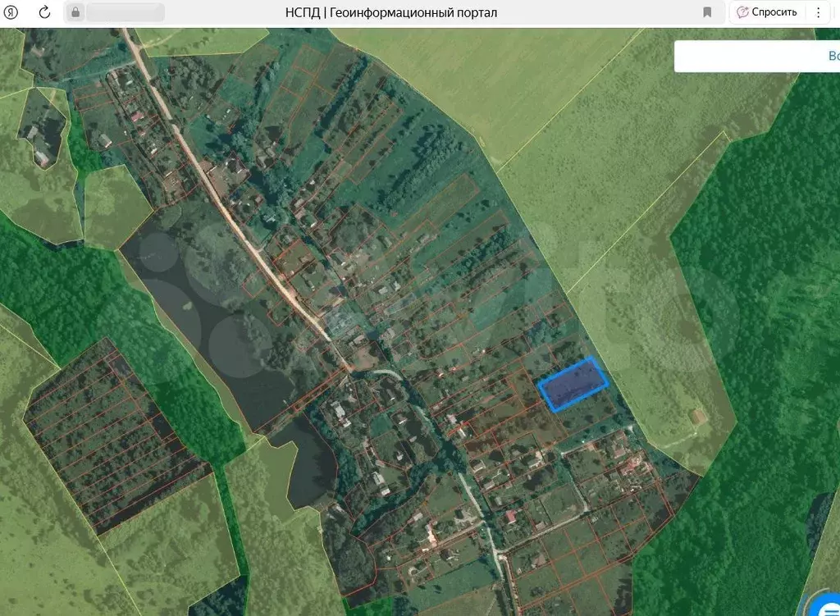Open site security info via the lock icon

point(75,12)
